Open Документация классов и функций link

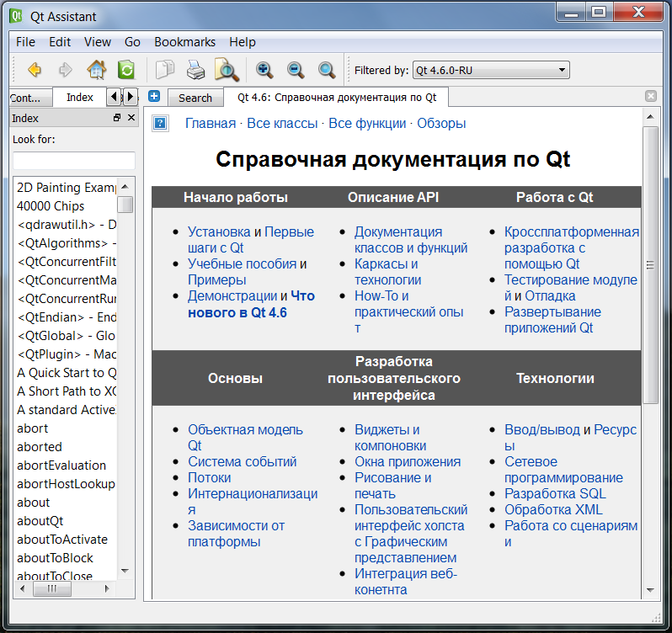point(411,240)
